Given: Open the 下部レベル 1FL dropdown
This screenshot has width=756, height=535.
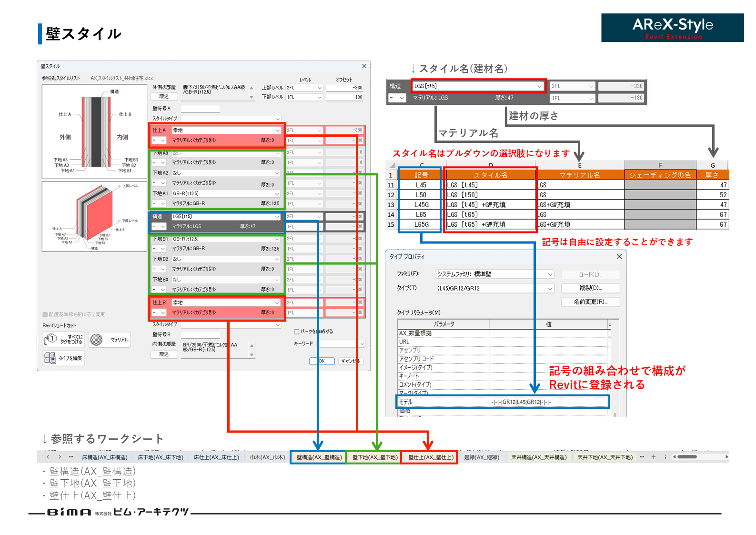Looking at the screenshot, I should [x=320, y=97].
